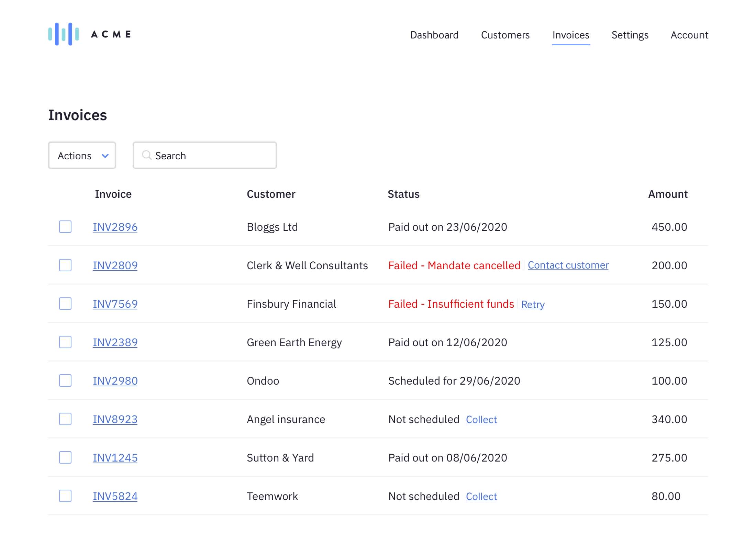Click Collect for the Teemwork invoice
This screenshot has width=756, height=557.
coord(481,496)
